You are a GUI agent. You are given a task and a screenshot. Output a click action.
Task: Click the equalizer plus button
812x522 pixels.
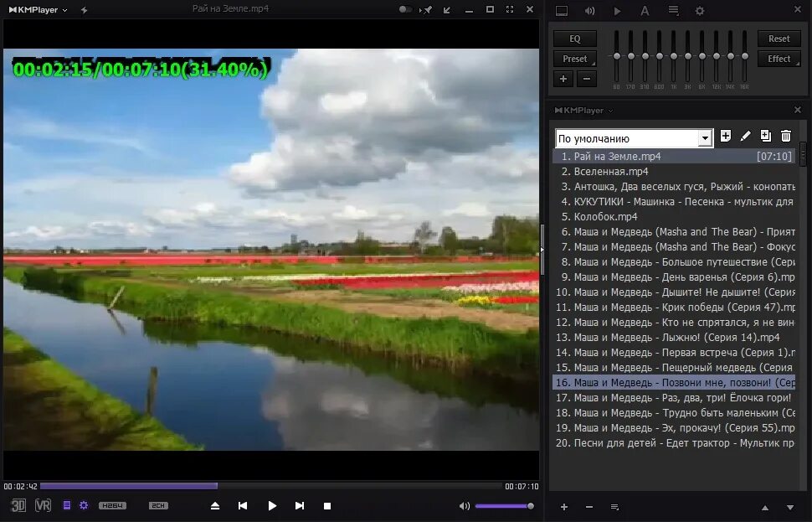[x=563, y=79]
